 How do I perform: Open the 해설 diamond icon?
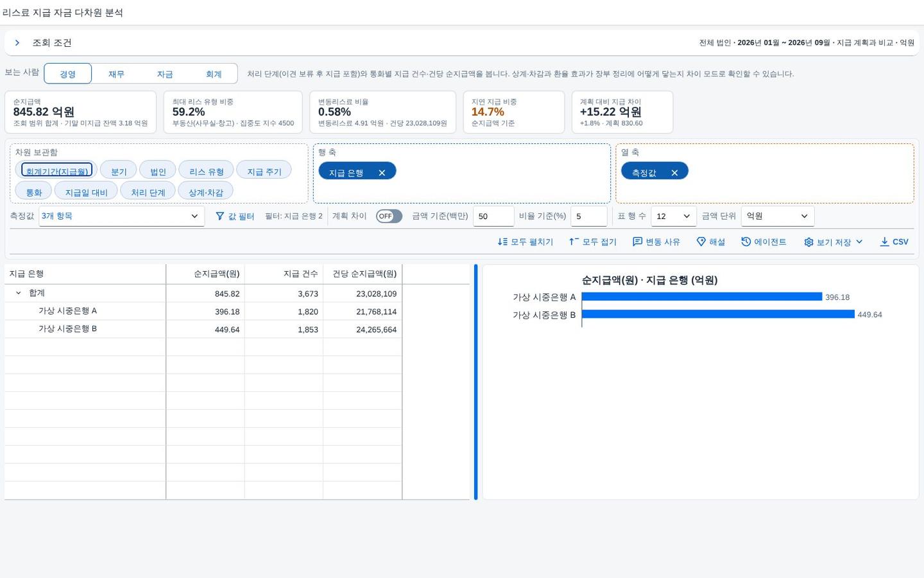[701, 242]
